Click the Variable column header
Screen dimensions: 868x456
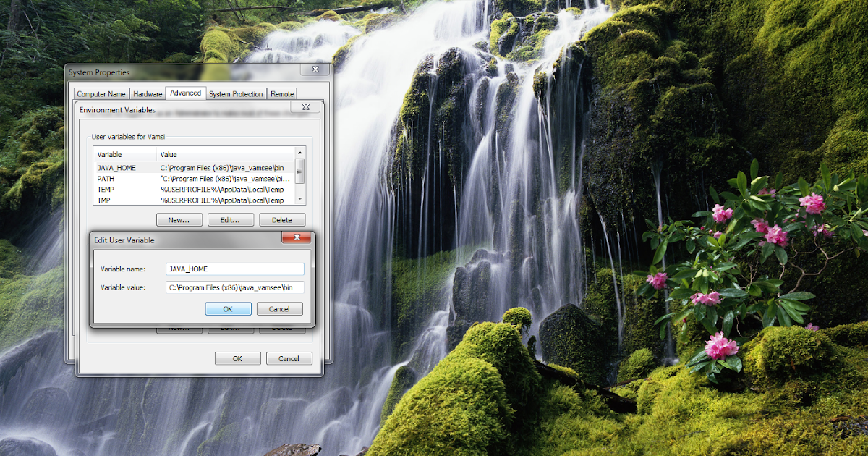[125, 154]
